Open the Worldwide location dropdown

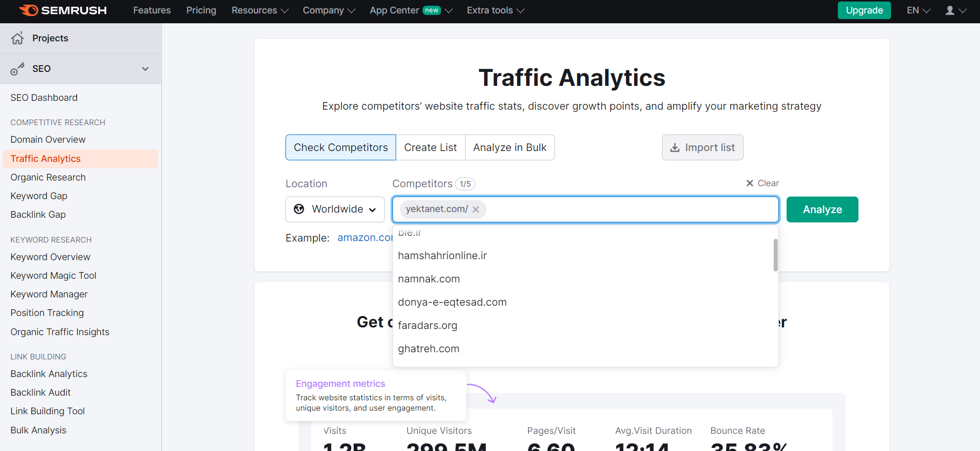point(335,209)
